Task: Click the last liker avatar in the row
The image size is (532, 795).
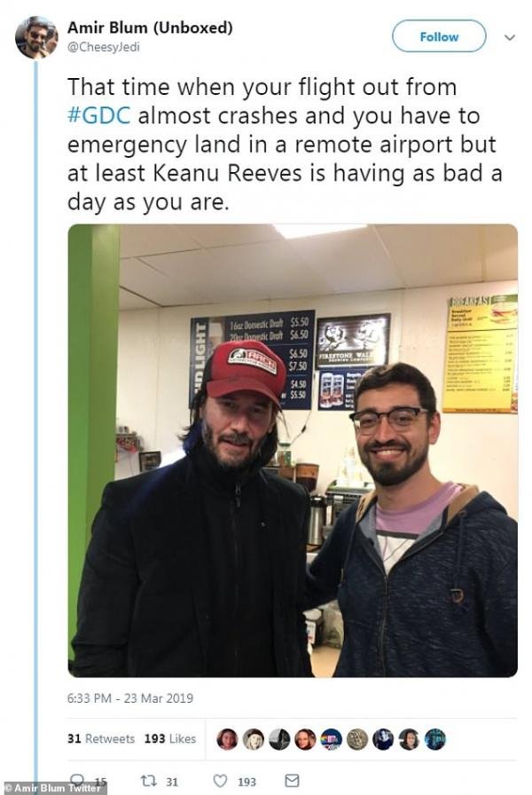Action: (x=434, y=739)
